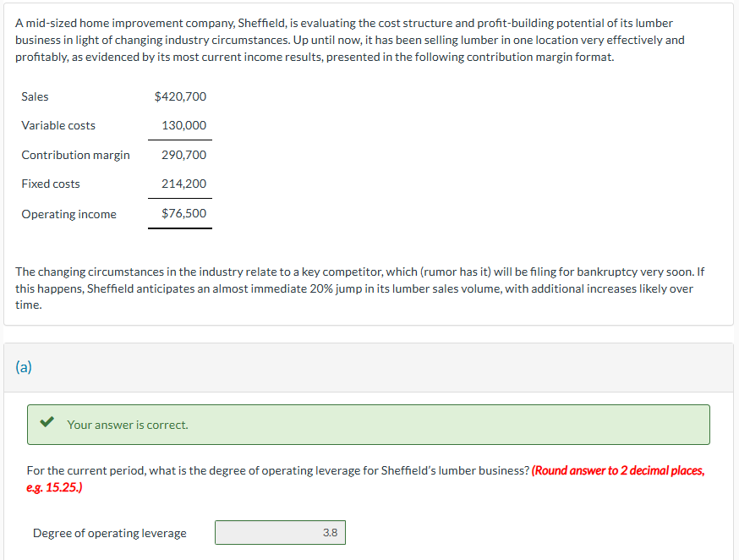Click the "Sales" row label
The image size is (739, 560).
(x=35, y=96)
